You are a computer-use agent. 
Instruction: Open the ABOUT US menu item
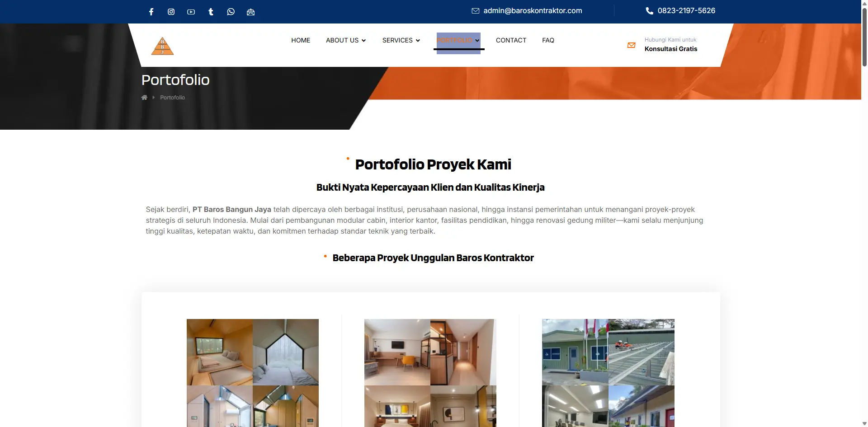click(x=342, y=40)
